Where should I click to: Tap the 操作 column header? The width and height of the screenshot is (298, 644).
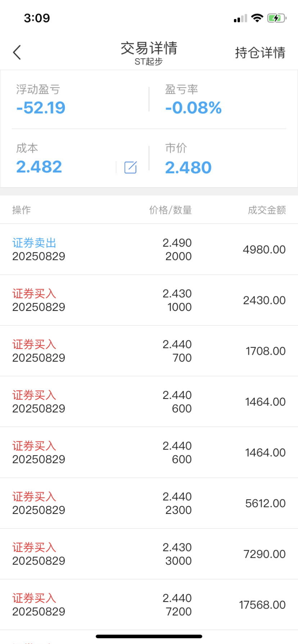click(x=22, y=210)
